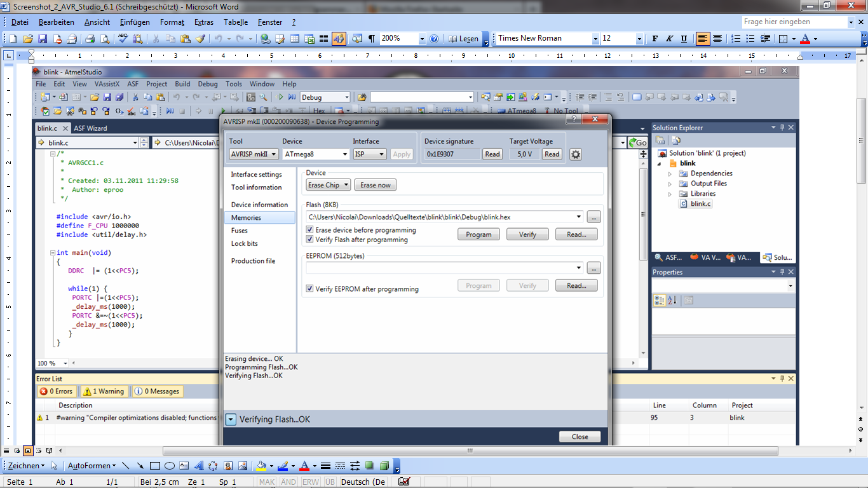Insert an Excel spreadsheet via toolbar icon
868x488 pixels.
(309, 39)
